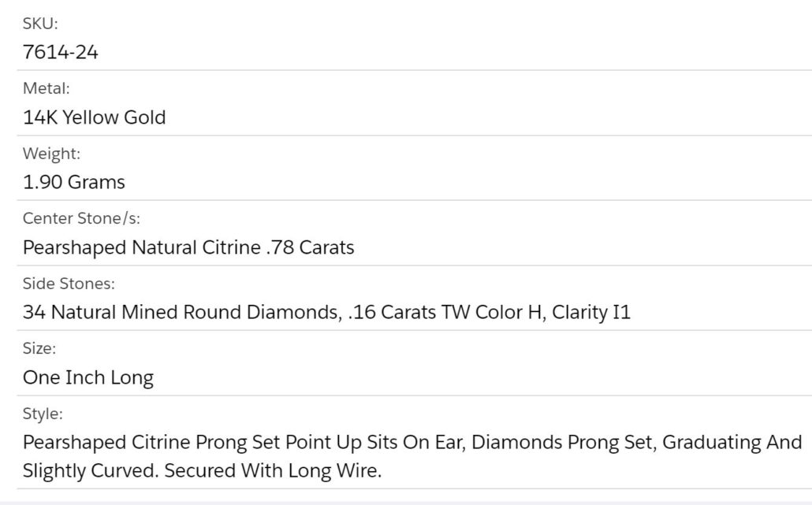This screenshot has width=812, height=505.
Task: Select the SKU value 7614-24
Action: (61, 52)
